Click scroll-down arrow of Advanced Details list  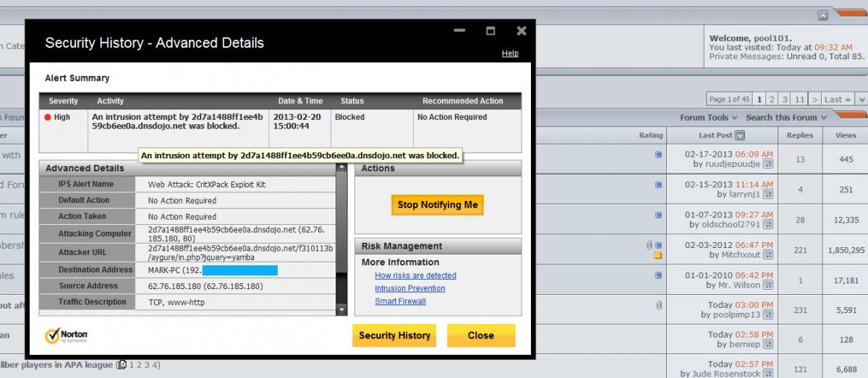coord(341,310)
